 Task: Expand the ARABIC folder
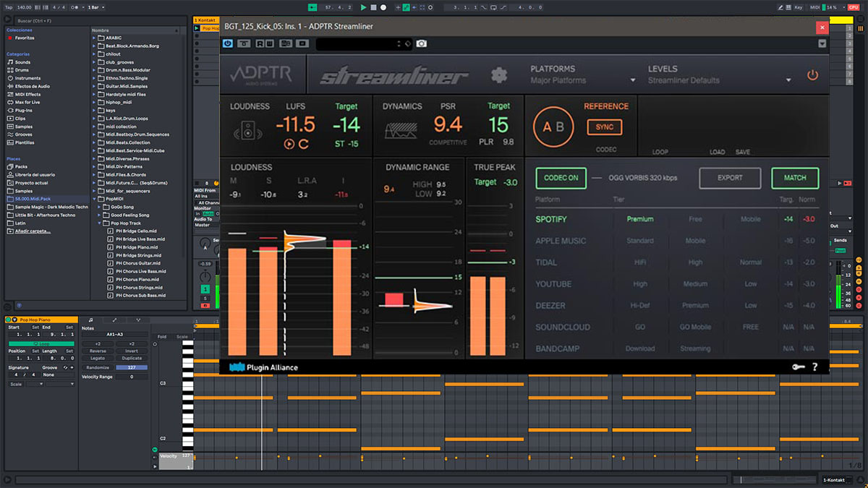pos(95,38)
